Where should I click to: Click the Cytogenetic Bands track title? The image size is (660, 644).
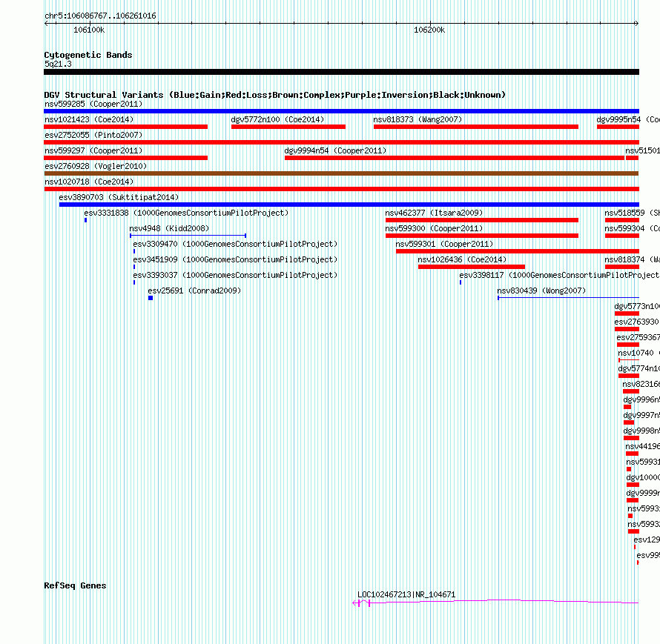88,55
